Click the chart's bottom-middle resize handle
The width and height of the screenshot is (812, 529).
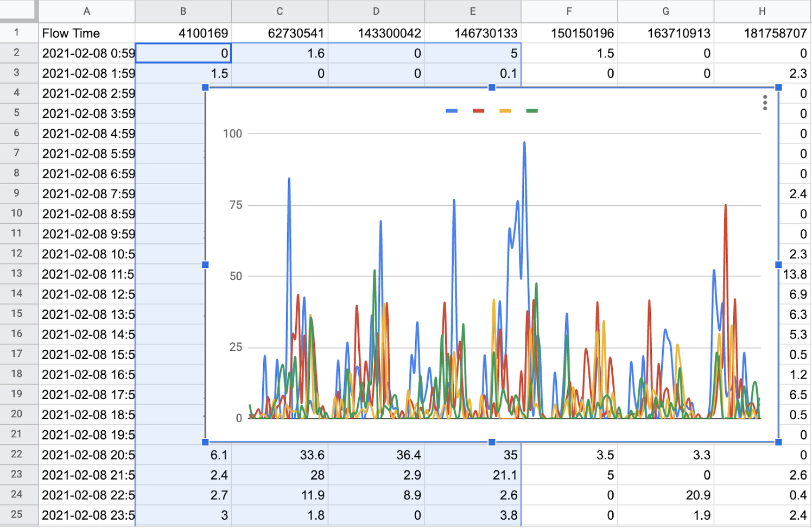coord(492,442)
